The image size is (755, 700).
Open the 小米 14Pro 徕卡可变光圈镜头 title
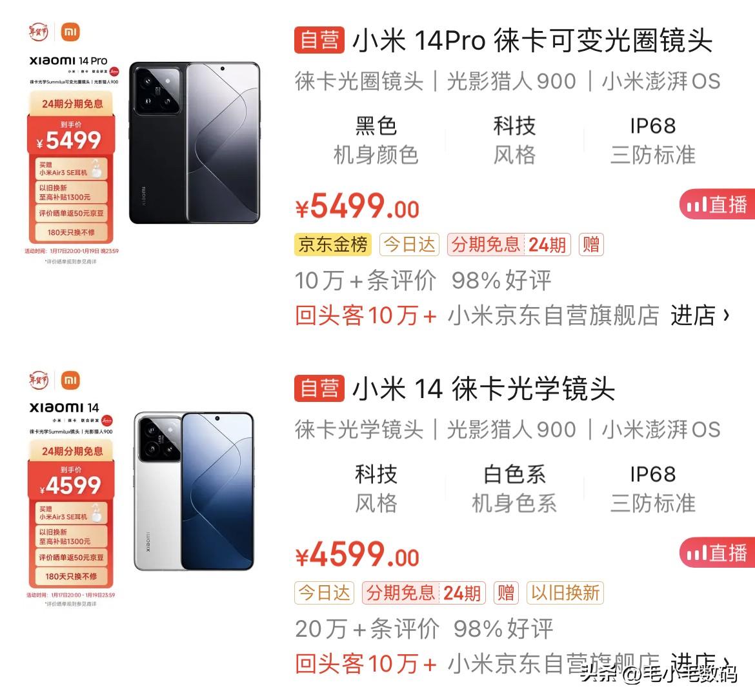[532, 40]
